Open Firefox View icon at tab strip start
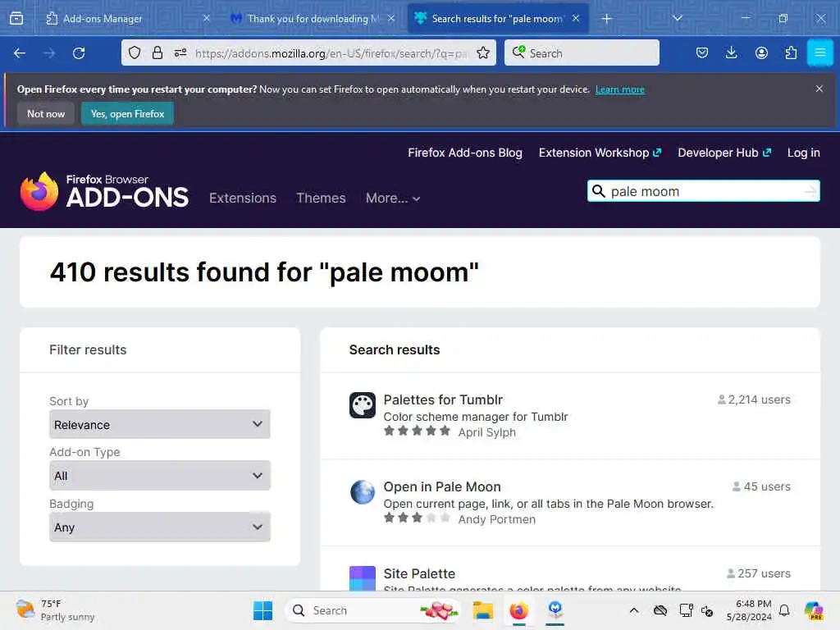 [x=16, y=19]
